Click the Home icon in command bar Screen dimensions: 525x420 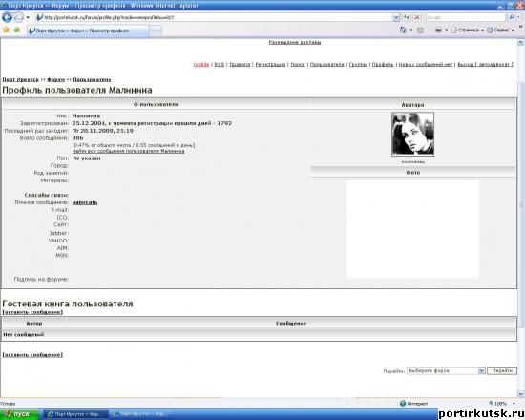[403, 31]
